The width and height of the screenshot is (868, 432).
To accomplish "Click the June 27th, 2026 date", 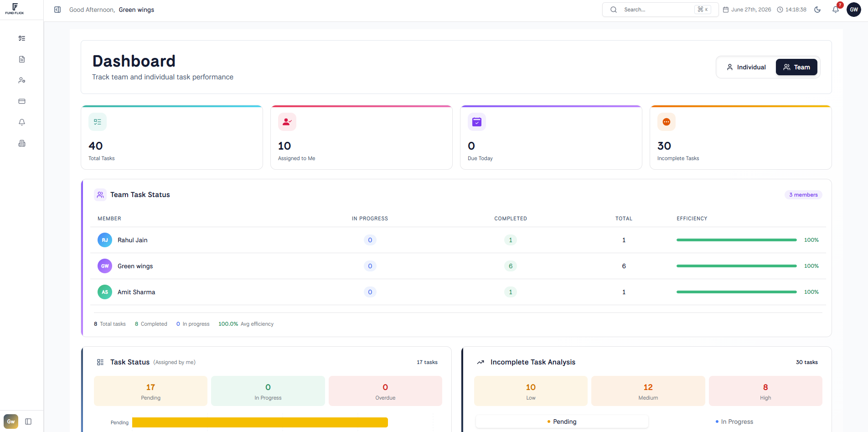I will 751,10.
